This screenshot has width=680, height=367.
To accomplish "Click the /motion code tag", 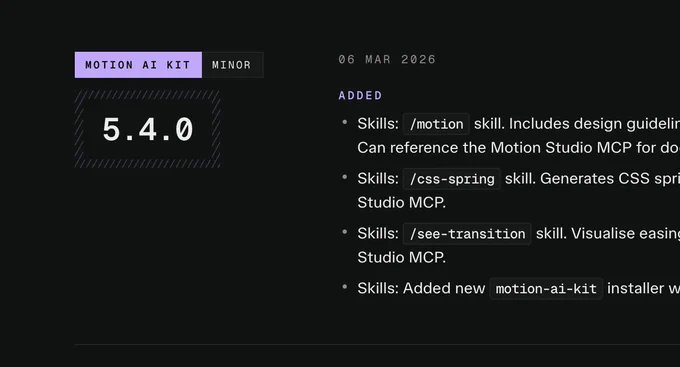I will (436, 124).
